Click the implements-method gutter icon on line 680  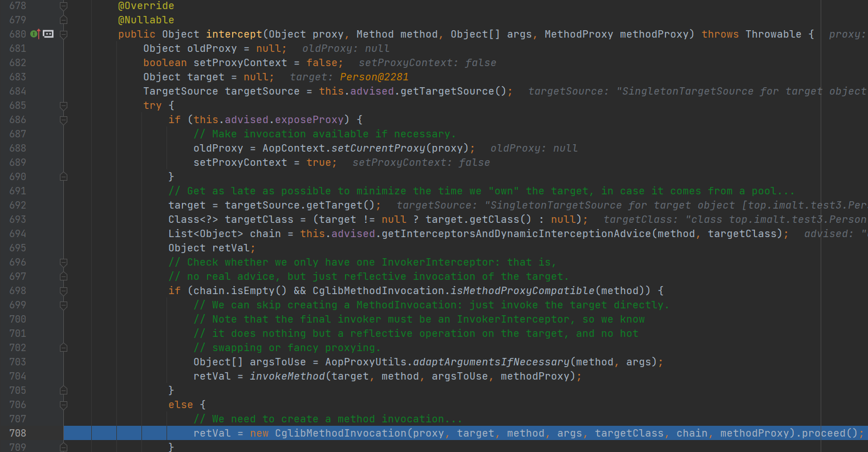click(35, 34)
